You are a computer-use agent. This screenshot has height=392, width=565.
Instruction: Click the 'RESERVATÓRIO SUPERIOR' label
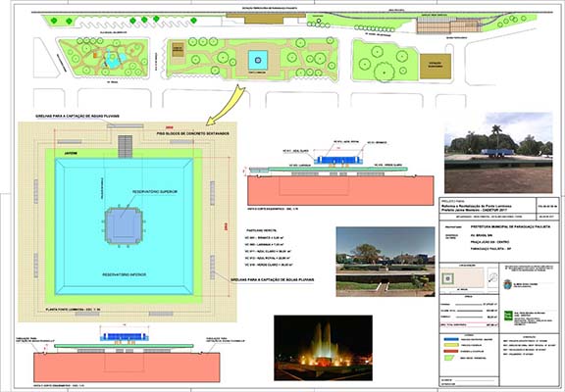tap(155, 192)
